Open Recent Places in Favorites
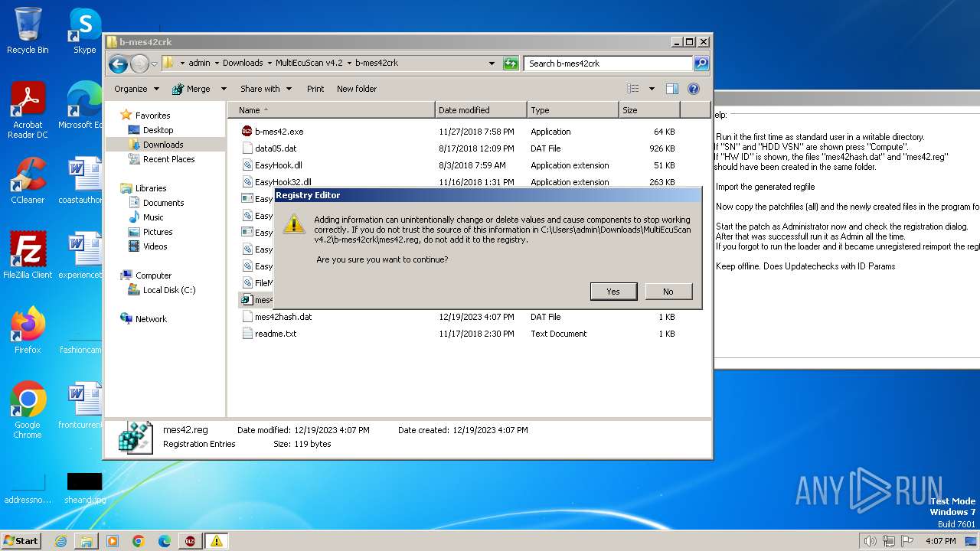Viewport: 980px width, 551px height. click(x=168, y=159)
